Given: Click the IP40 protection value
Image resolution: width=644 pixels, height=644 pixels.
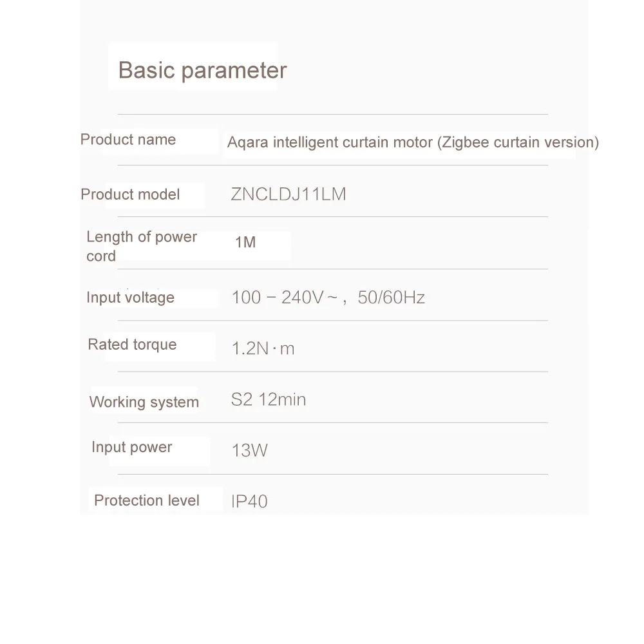Looking at the screenshot, I should pos(249,502).
